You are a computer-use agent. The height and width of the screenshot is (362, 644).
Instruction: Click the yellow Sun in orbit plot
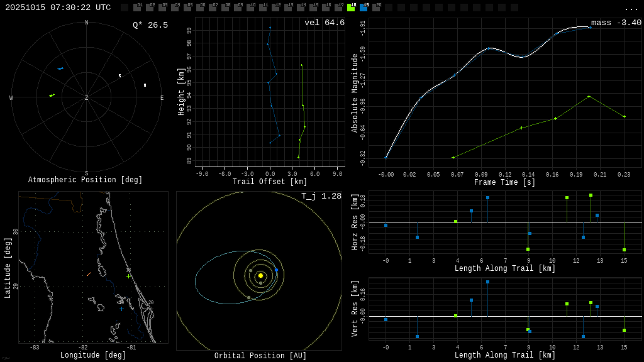click(x=260, y=275)
